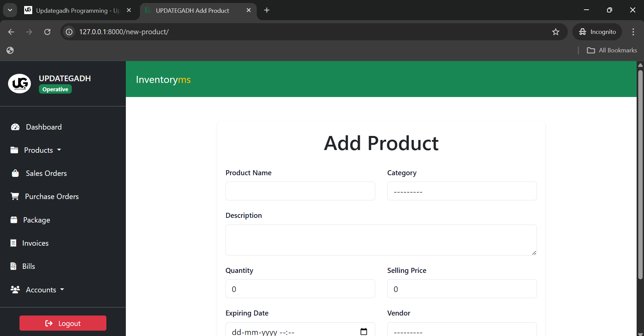Click the Operative status badge
Viewport: 644px width, 336px height.
click(55, 89)
